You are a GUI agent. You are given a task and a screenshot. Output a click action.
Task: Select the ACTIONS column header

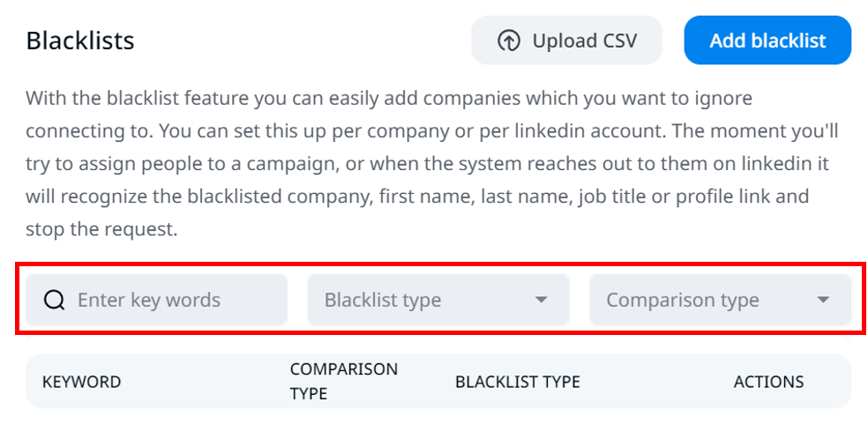(x=768, y=382)
